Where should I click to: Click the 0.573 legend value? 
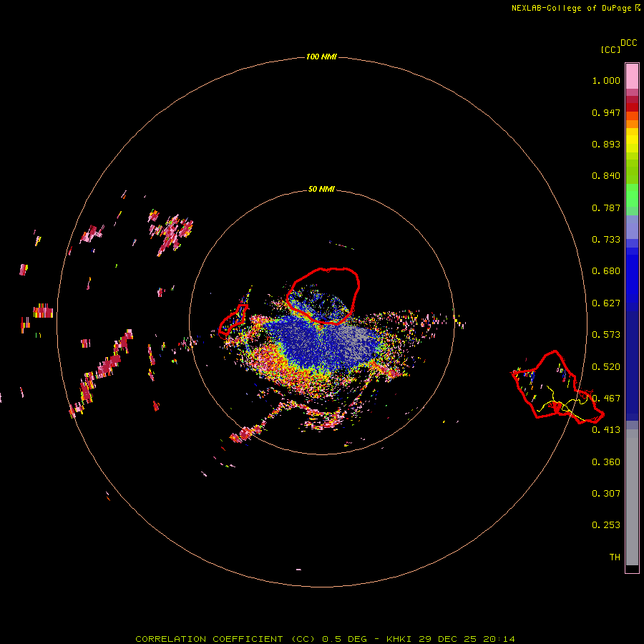[606, 335]
